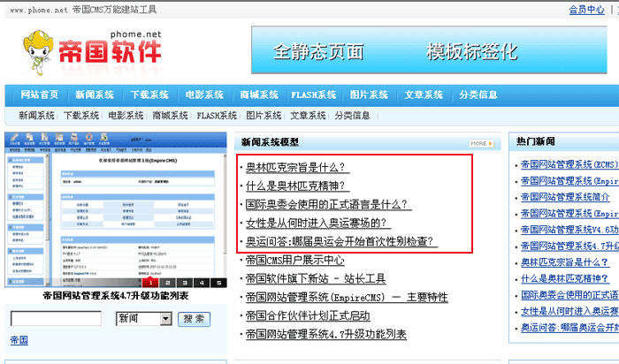Screen dimensions: 619x364
Task: Open 帝国网站管理系统4.7升级 item in 热门新闻
Action: coord(569,246)
